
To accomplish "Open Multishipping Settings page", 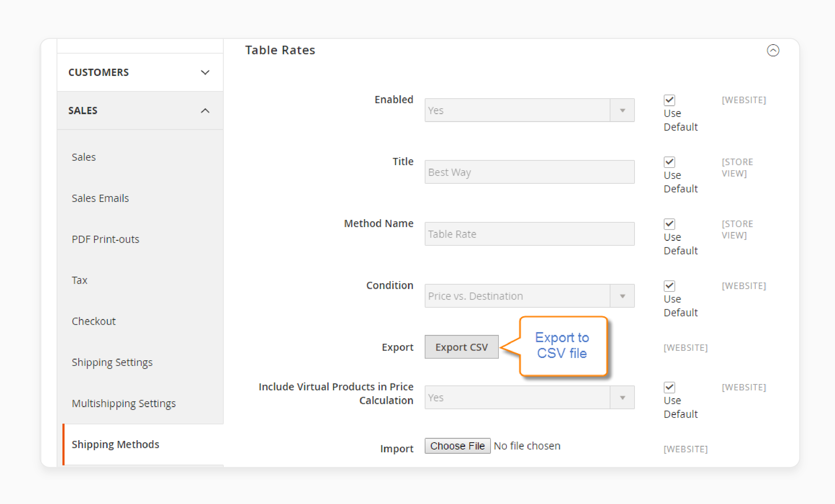I will pyautogui.click(x=124, y=403).
